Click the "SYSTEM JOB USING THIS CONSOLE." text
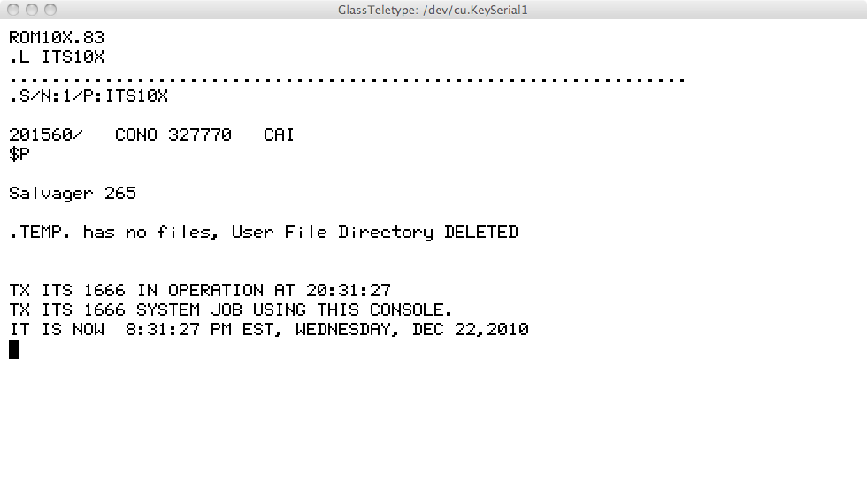Image resolution: width=867 pixels, height=504 pixels. 294,309
